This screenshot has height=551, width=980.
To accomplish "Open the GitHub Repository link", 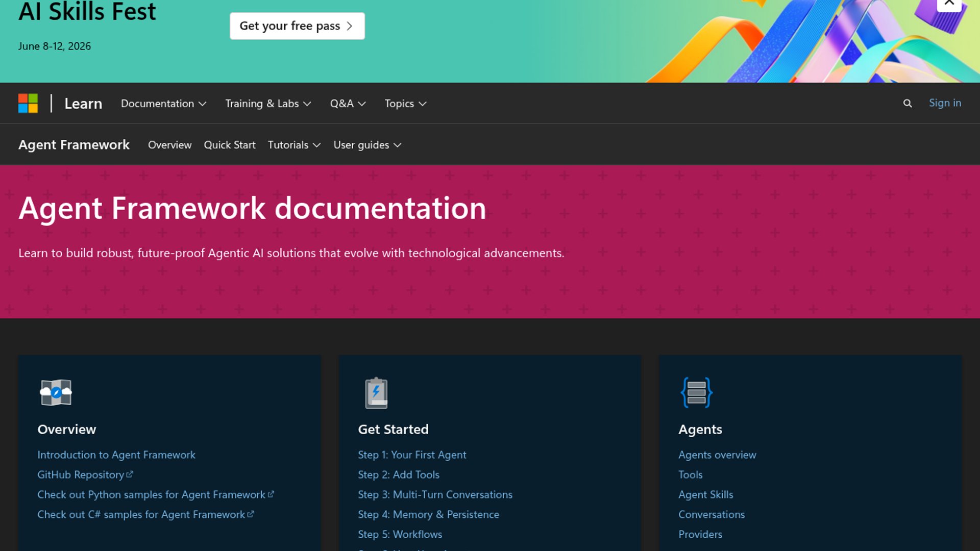I will (x=81, y=474).
